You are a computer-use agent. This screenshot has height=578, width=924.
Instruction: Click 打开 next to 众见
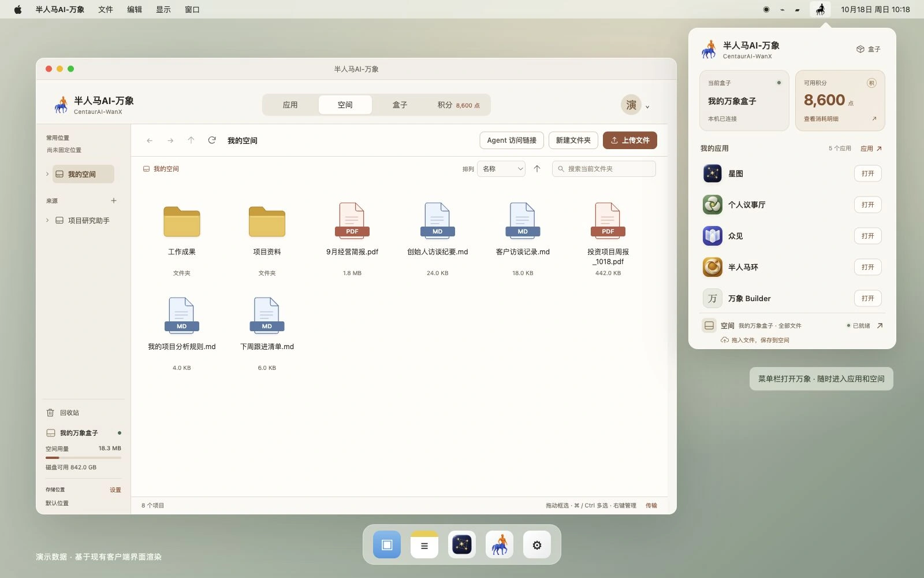tap(867, 236)
